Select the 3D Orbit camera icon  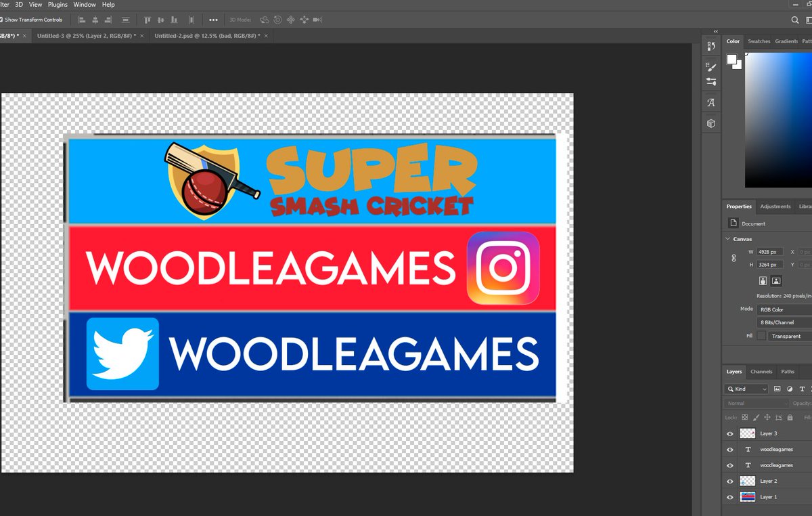tap(264, 20)
